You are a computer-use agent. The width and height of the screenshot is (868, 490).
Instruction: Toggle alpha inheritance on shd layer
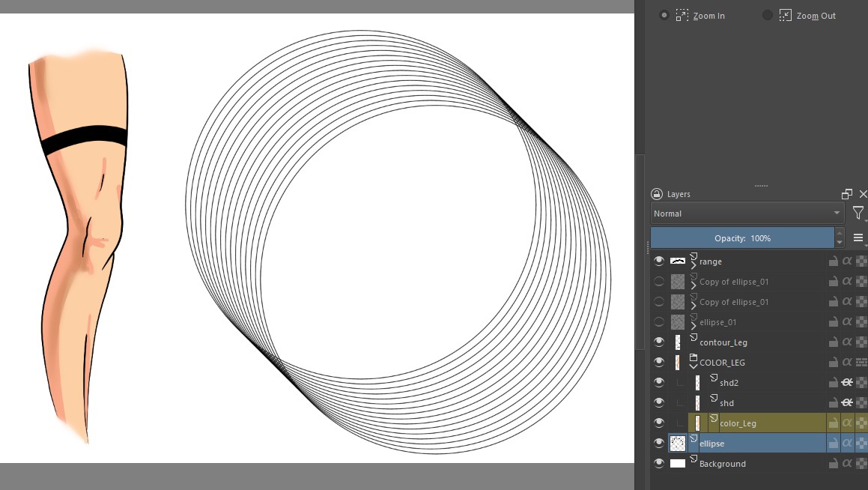pyautogui.click(x=847, y=403)
